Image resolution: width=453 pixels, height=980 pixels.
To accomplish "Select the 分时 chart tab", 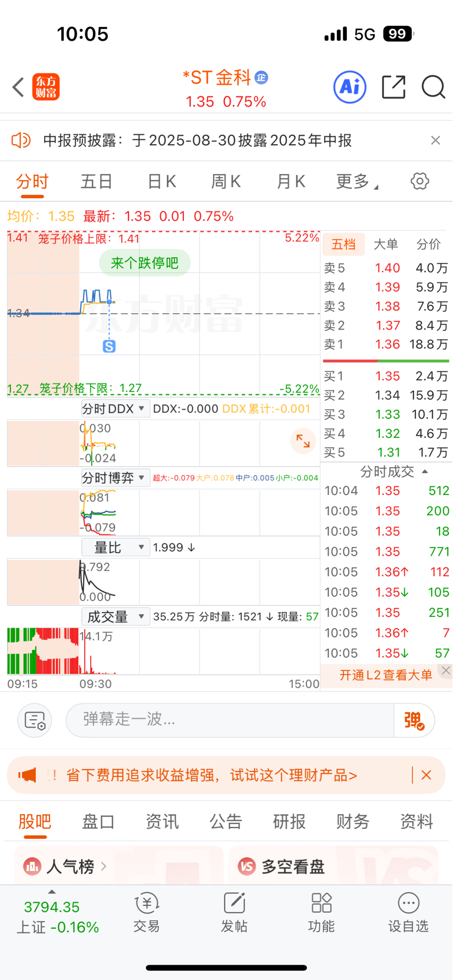I will (32, 182).
